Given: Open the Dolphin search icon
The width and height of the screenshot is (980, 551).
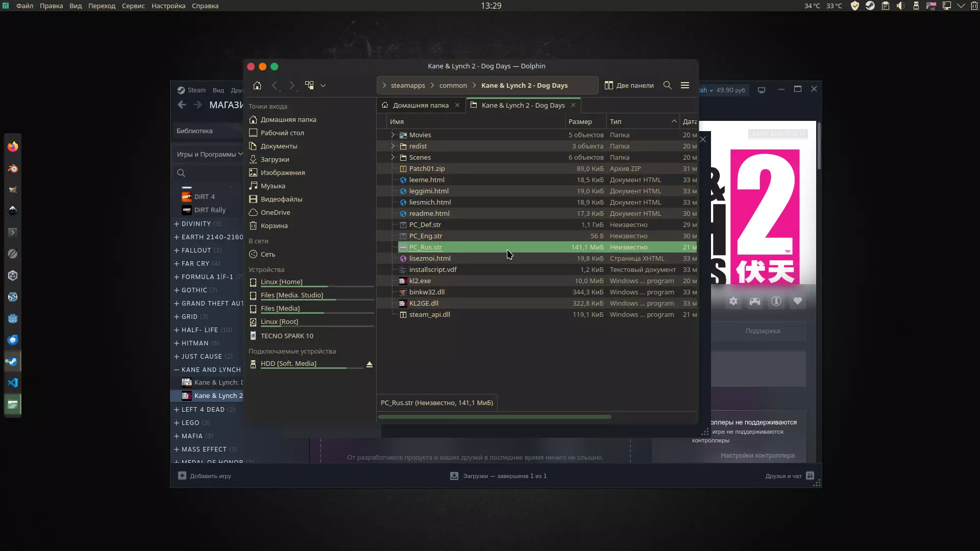Looking at the screenshot, I should [x=667, y=85].
